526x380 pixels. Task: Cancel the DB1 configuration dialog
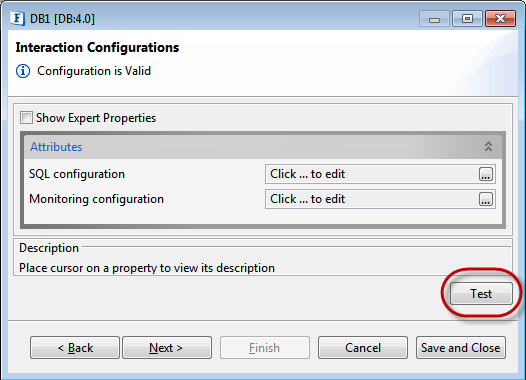pos(363,347)
